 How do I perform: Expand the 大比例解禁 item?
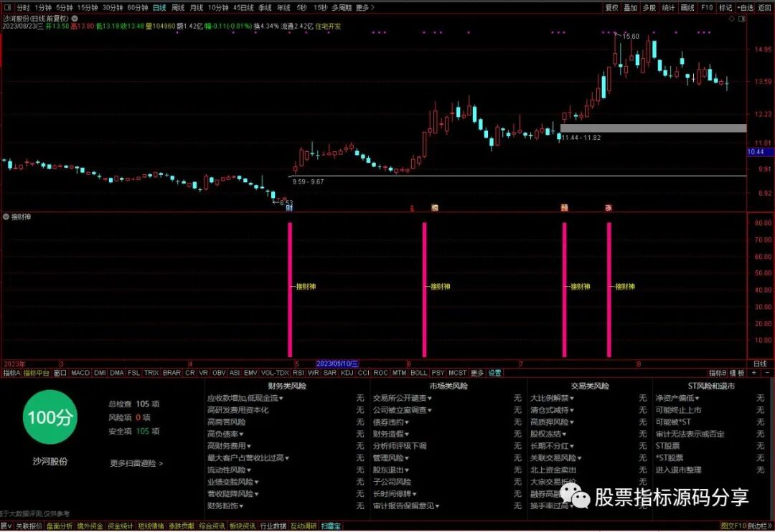(552, 398)
